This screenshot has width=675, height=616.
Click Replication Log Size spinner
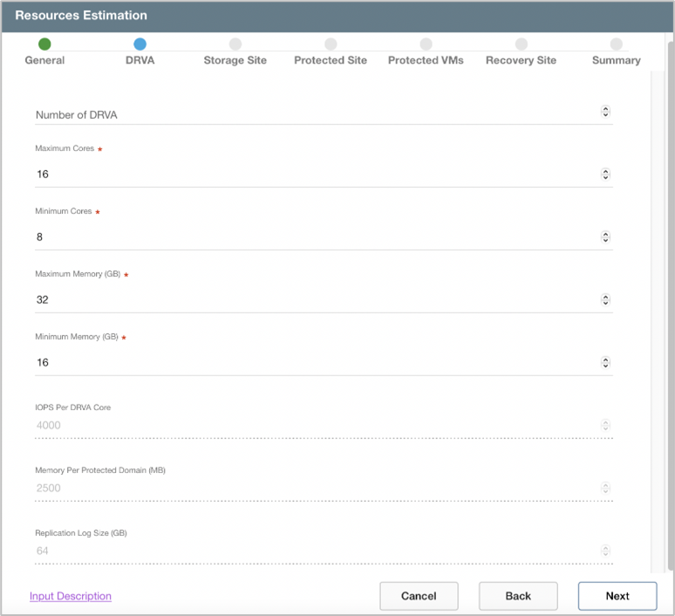605,551
